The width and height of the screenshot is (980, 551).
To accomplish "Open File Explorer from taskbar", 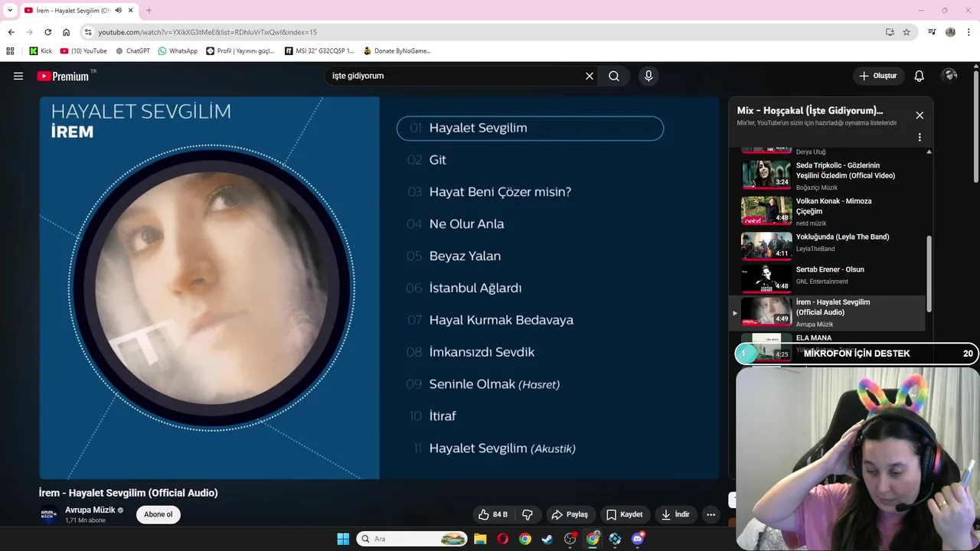I will (480, 539).
